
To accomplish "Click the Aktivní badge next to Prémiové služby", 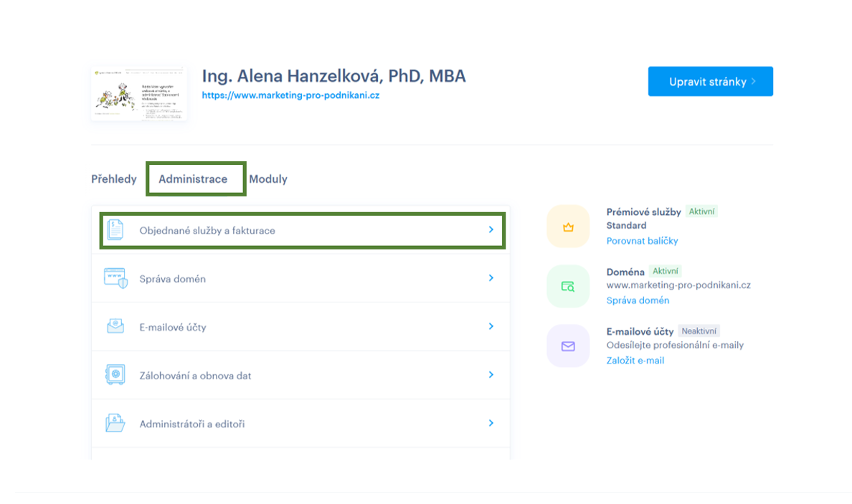I will (x=701, y=211).
